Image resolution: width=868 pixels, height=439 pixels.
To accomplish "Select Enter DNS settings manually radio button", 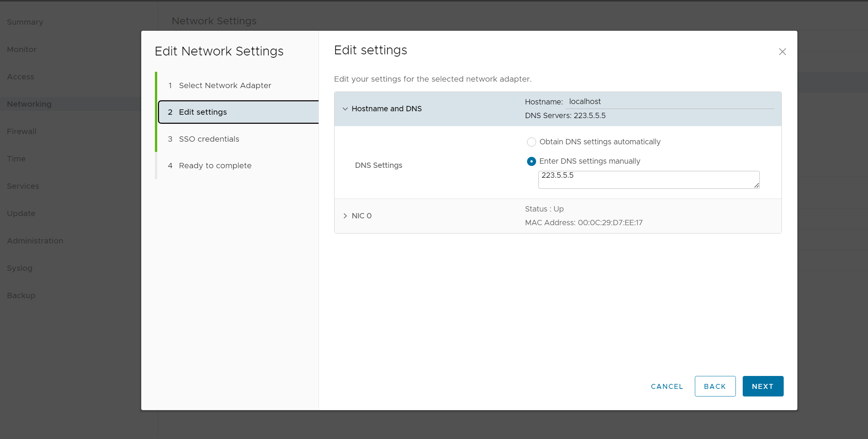I will [x=530, y=161].
